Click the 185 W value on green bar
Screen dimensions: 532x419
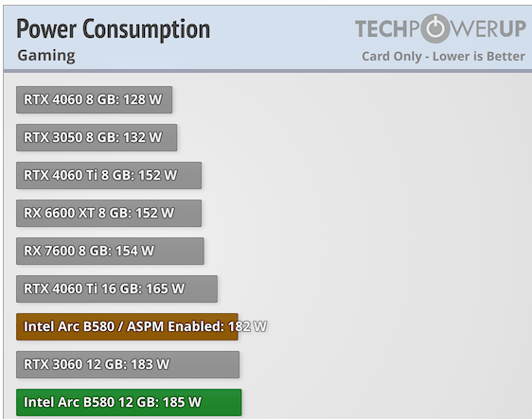click(182, 402)
